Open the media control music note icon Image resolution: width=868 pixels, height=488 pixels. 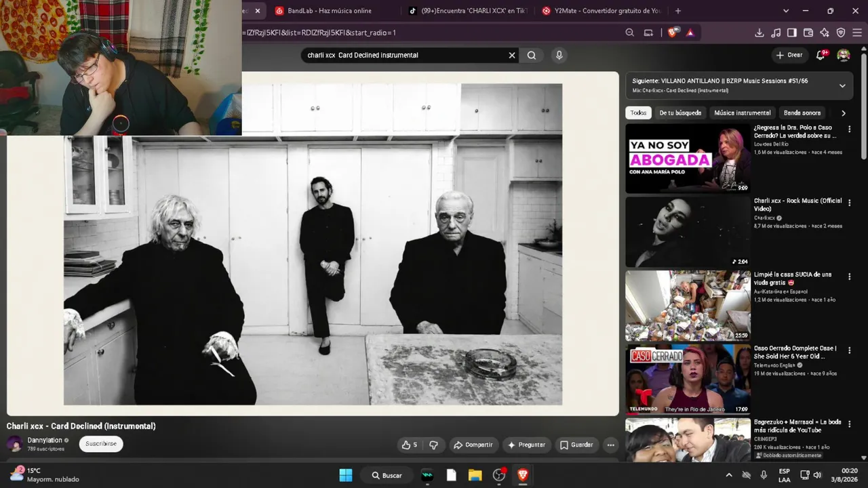pos(776,33)
